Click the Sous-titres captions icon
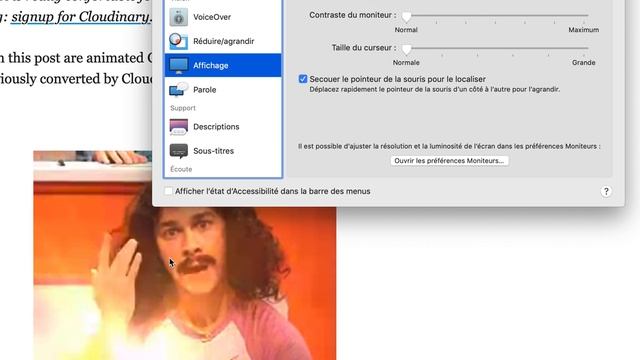This screenshot has height=360, width=640. point(178,151)
